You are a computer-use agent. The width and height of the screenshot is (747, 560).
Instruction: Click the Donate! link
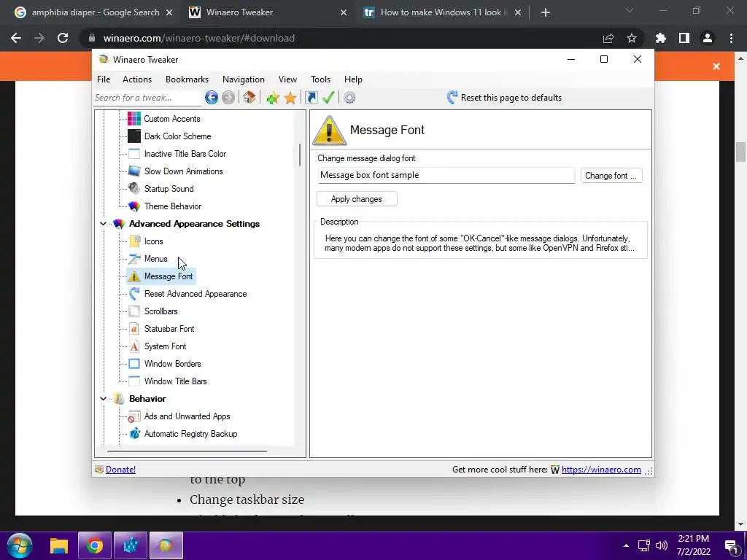pos(120,470)
